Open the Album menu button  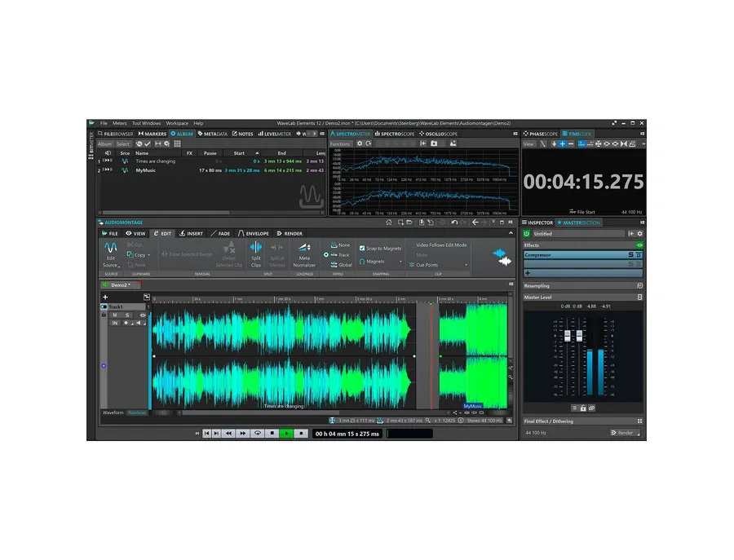(x=105, y=144)
